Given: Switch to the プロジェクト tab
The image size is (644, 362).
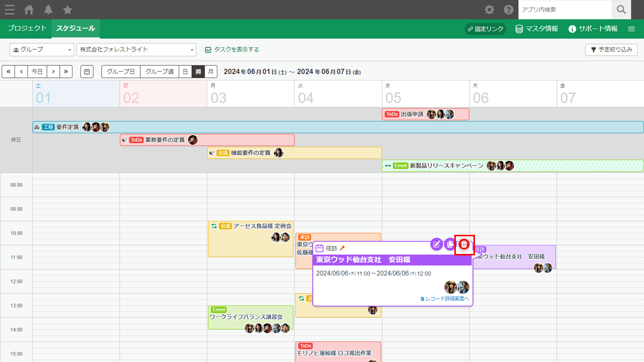Looking at the screenshot, I should [27, 29].
